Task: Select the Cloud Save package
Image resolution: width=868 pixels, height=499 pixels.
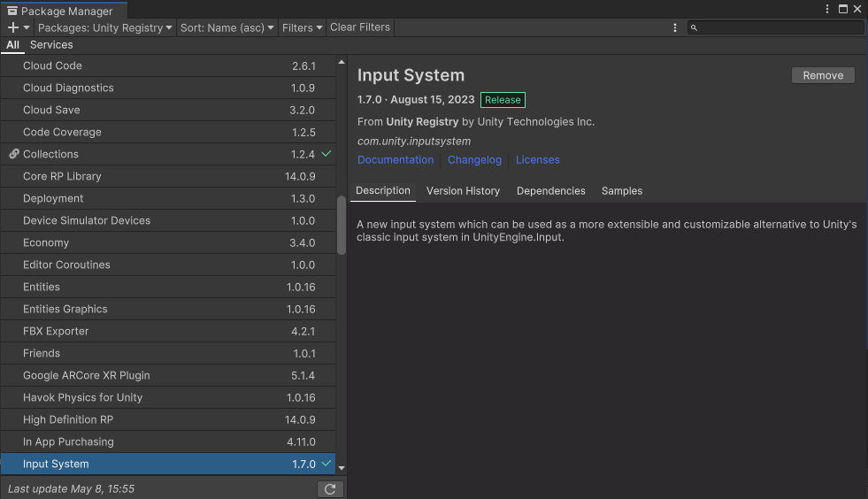Action: tap(168, 111)
